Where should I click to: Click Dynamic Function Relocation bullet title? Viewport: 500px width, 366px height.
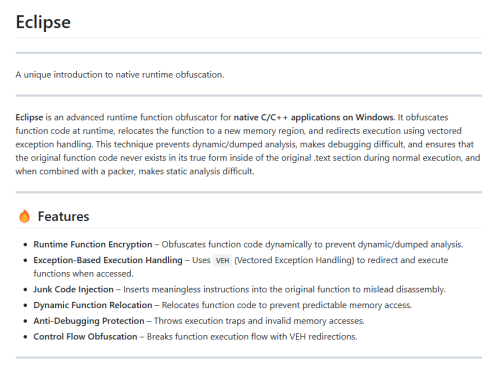pyautogui.click(x=93, y=305)
